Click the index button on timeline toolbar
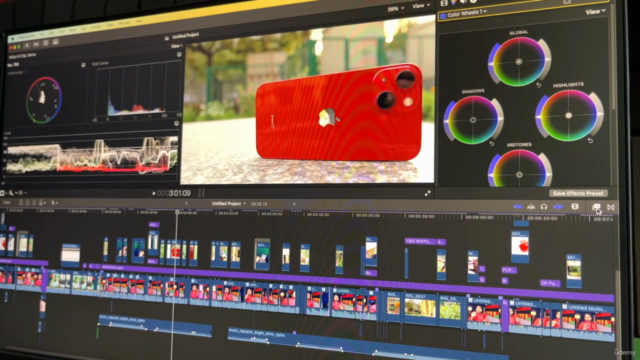 7,202
